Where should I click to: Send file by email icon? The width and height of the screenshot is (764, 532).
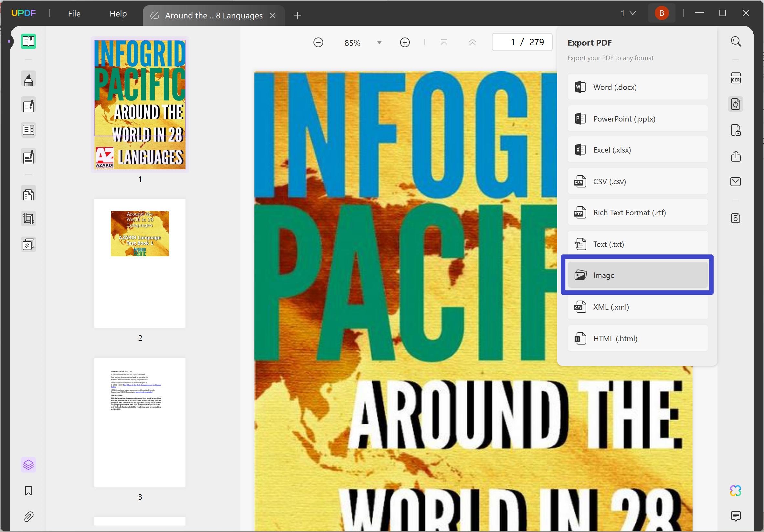(x=736, y=182)
